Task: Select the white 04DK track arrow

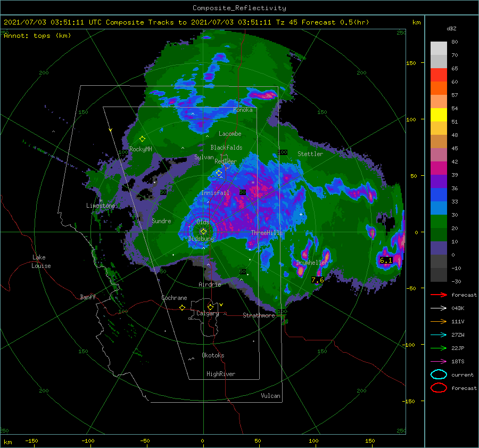Action: coord(439,308)
